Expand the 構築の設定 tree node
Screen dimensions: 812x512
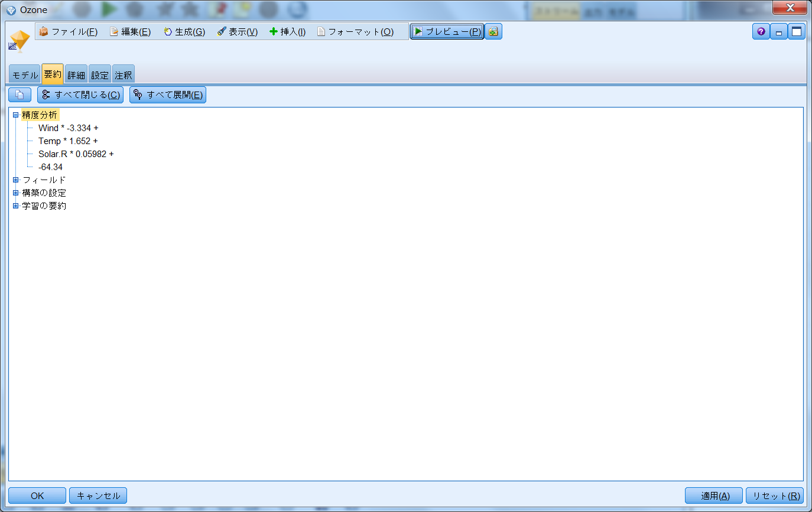(x=16, y=193)
